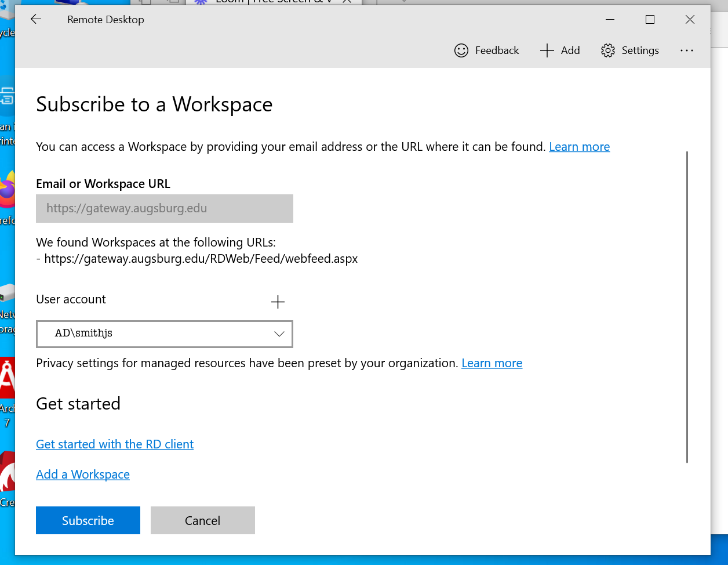Click the Remote Desktop title text

pyautogui.click(x=105, y=20)
